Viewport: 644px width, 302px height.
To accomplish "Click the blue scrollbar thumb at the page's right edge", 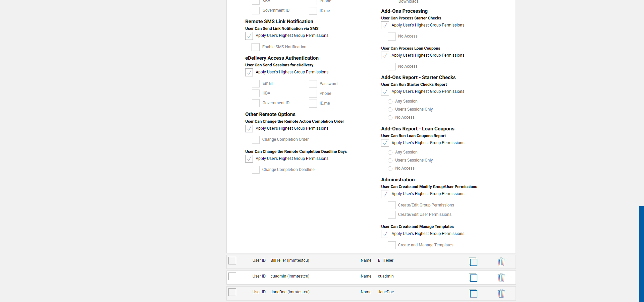I will click(641, 254).
